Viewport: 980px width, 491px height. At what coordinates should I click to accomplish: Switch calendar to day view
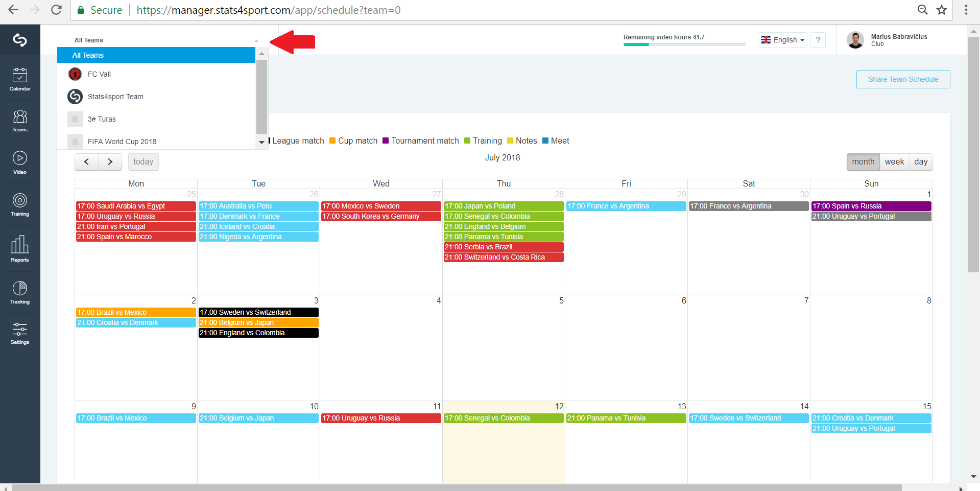(x=921, y=162)
